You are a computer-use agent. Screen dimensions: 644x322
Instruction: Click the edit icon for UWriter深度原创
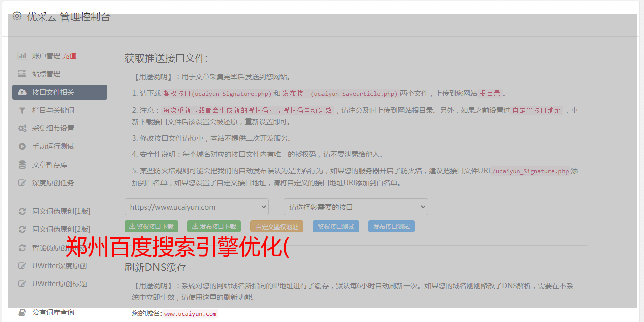coord(22,266)
